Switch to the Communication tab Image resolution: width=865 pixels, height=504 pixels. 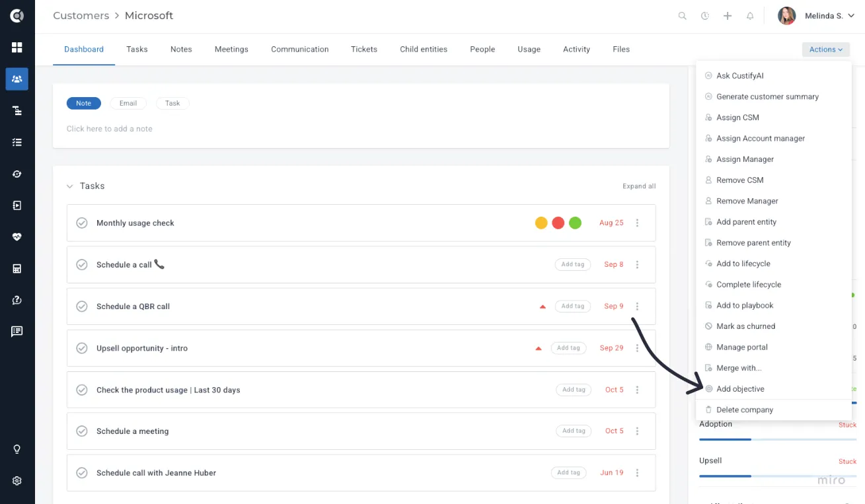[299, 50]
